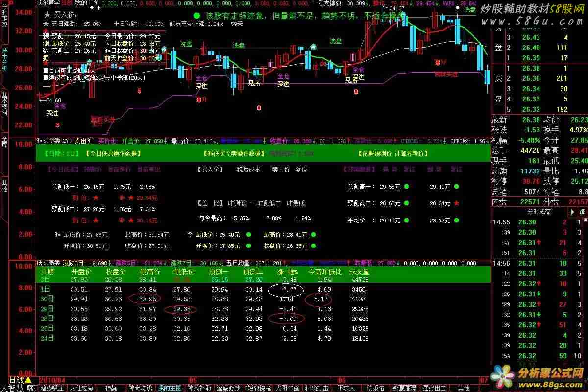Select the 30日 row in data table
Image resolution: width=588 pixels, height=392 pixels.
[x=47, y=299]
